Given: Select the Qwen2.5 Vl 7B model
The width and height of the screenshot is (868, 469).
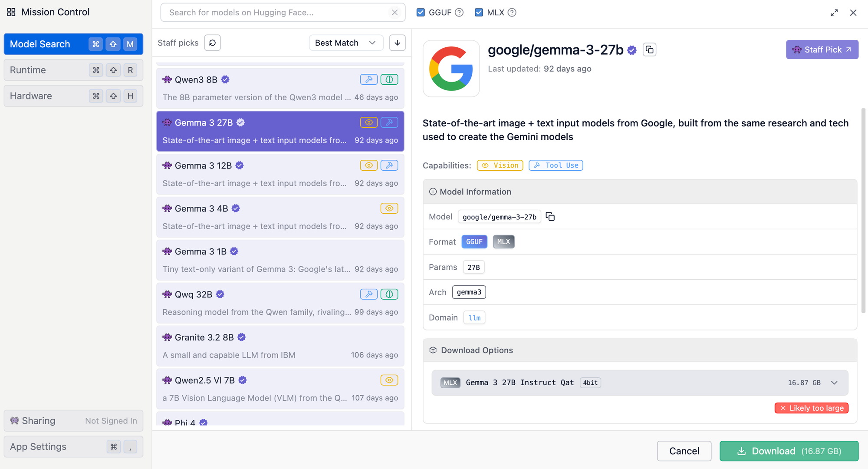Looking at the screenshot, I should [x=280, y=389].
